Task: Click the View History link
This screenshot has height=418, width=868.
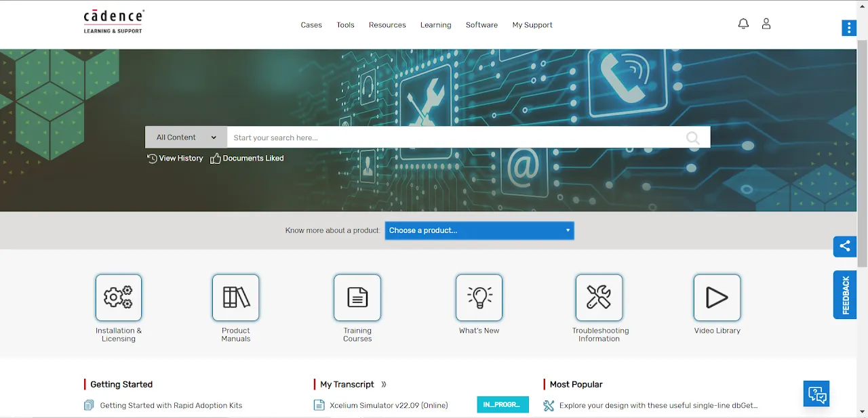Action: (x=175, y=158)
